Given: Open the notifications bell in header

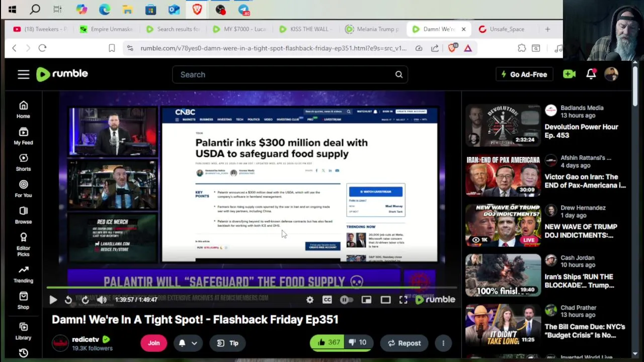Looking at the screenshot, I should [x=591, y=74].
